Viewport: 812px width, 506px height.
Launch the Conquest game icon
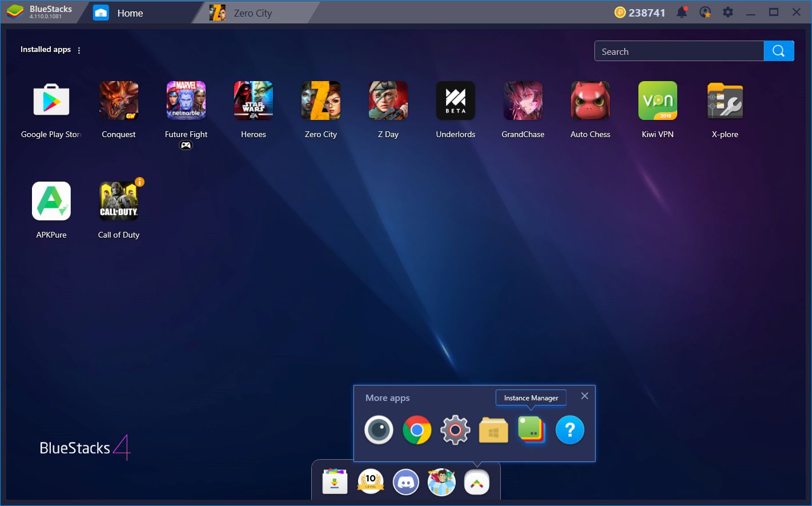click(119, 101)
